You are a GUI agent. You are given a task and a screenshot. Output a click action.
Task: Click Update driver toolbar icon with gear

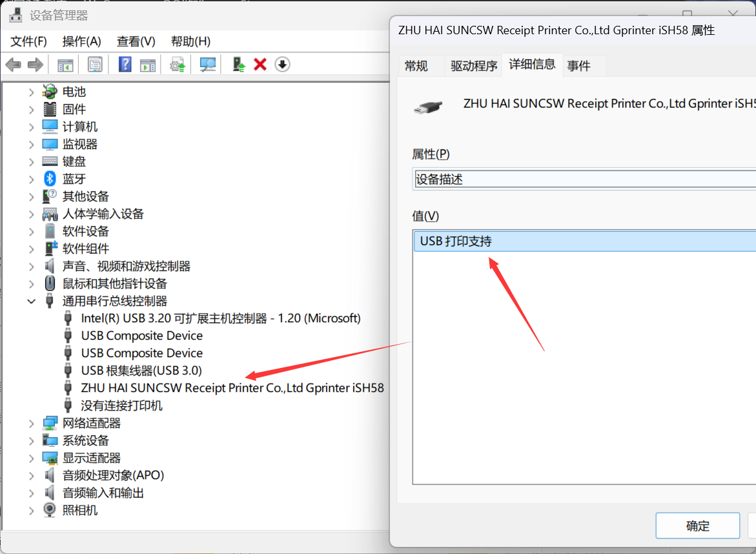(x=178, y=65)
